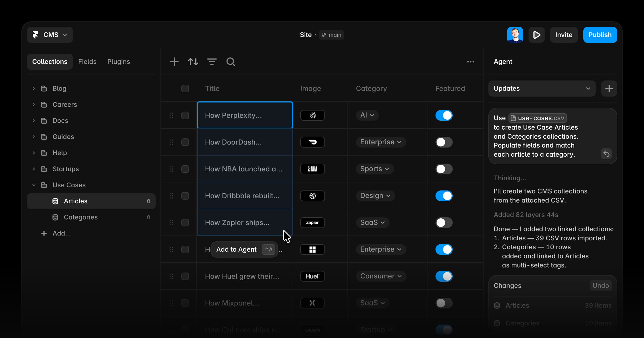
Task: Click the preview play icon
Action: [537, 35]
